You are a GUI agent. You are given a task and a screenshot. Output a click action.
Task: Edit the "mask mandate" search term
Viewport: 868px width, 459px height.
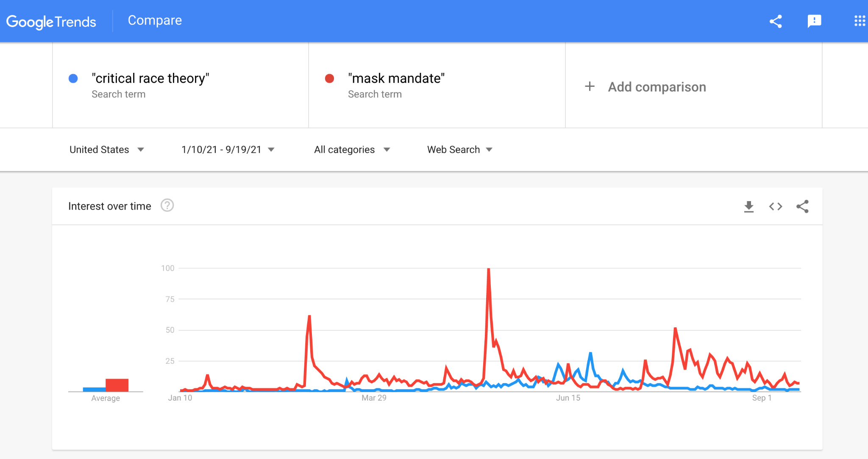(396, 79)
